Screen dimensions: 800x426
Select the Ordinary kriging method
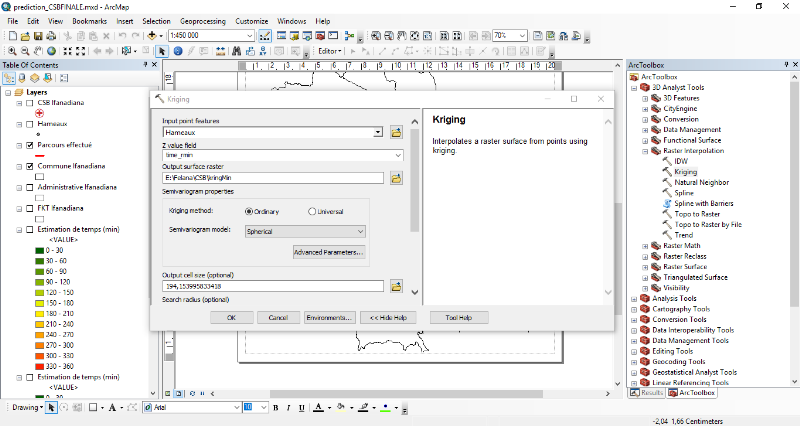click(x=249, y=211)
